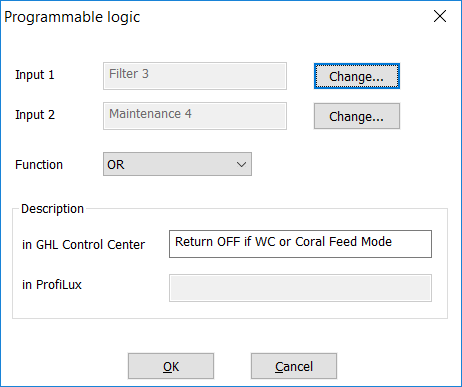Confirm the dialog with OK
Image resolution: width=462 pixels, height=387 pixels.
coord(171,366)
